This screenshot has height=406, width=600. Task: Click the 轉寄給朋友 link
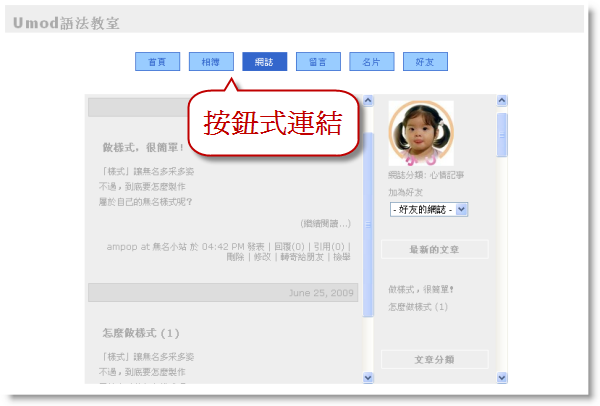[302, 257]
